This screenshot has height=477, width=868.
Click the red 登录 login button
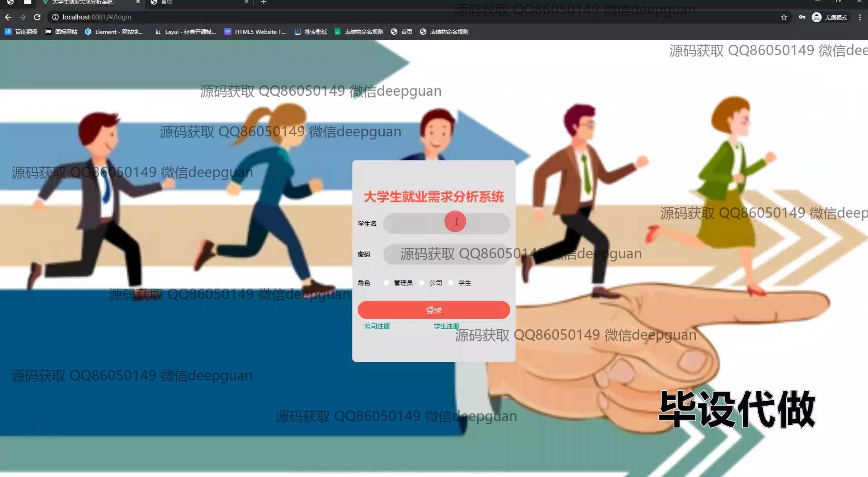(434, 310)
